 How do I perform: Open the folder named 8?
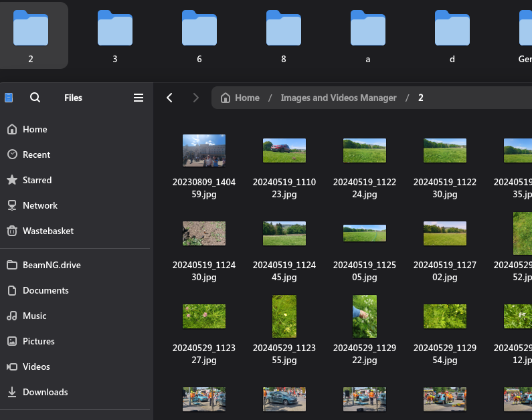click(x=284, y=35)
